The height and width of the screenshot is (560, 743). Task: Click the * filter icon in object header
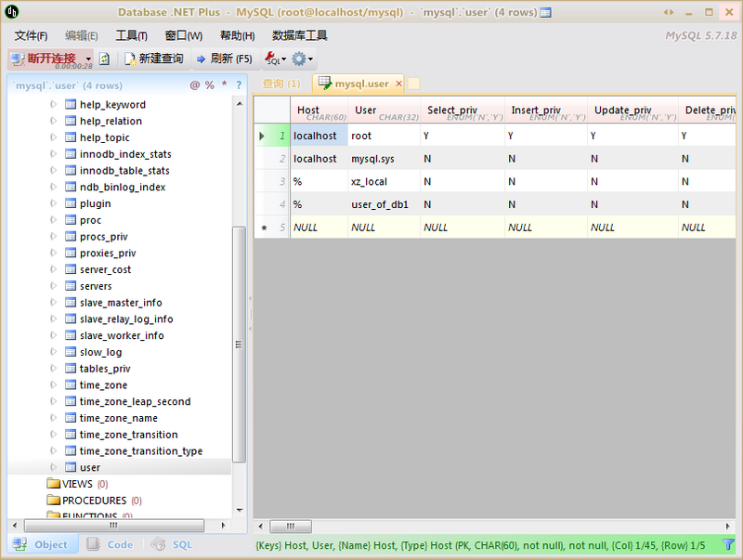225,85
